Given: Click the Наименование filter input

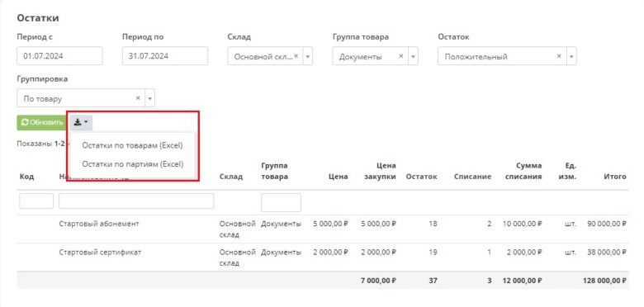Looking at the screenshot, I should [x=136, y=201].
